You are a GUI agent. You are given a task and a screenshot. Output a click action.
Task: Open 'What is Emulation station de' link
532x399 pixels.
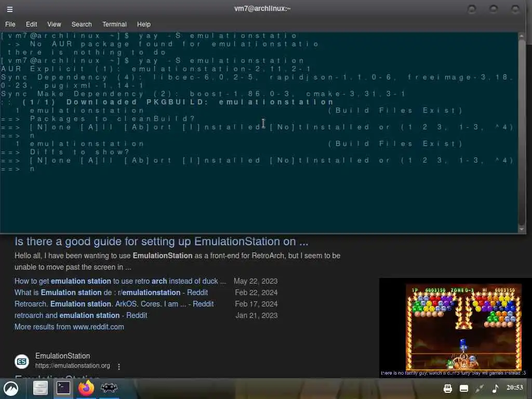click(x=111, y=292)
